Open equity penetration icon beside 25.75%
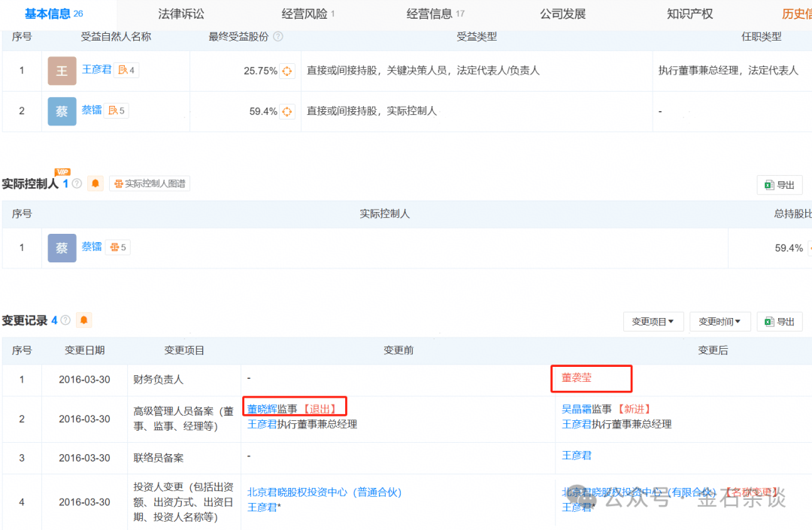 [x=288, y=70]
